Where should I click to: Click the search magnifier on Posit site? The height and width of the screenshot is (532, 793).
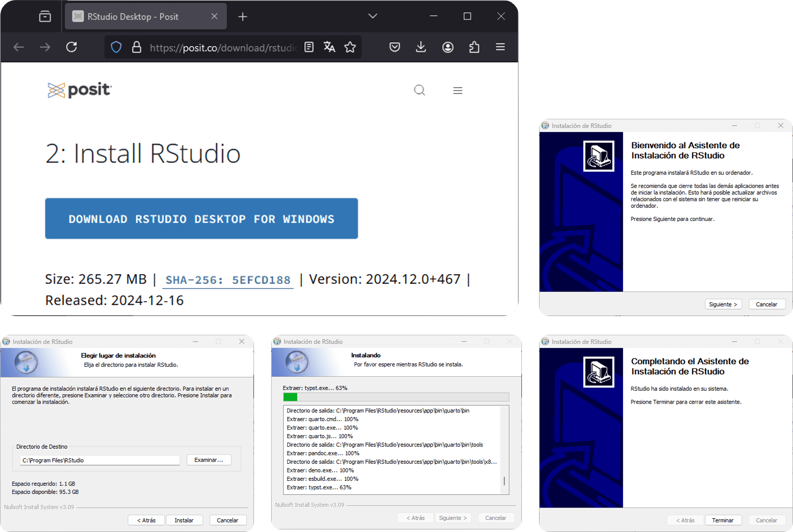click(420, 90)
